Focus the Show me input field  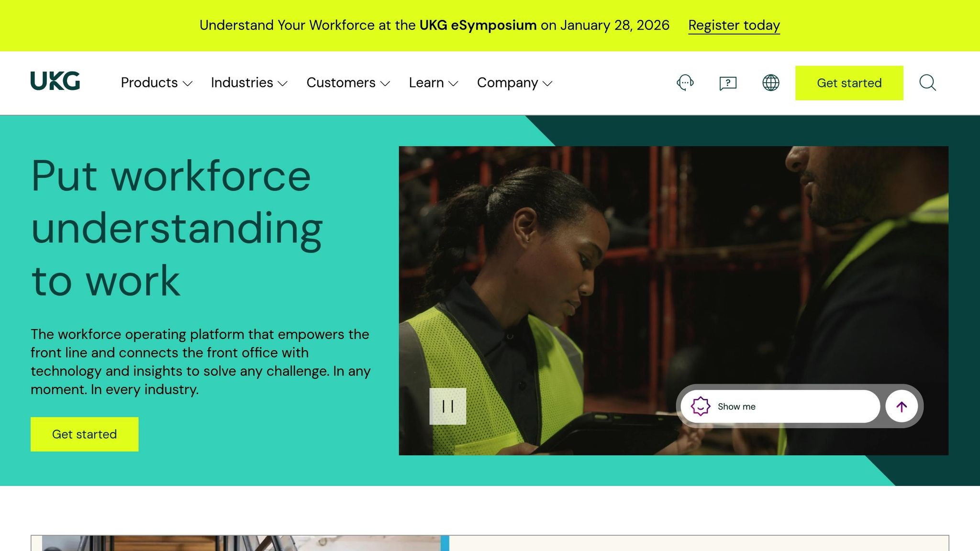[x=780, y=407]
